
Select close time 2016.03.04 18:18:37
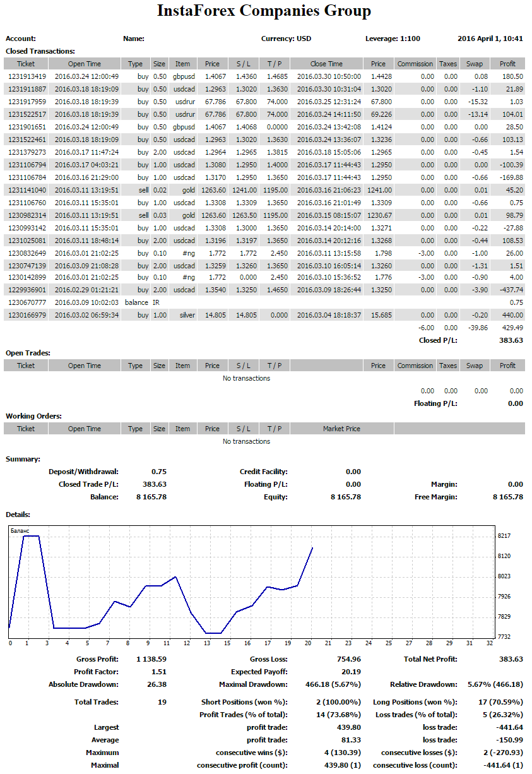pyautogui.click(x=329, y=315)
